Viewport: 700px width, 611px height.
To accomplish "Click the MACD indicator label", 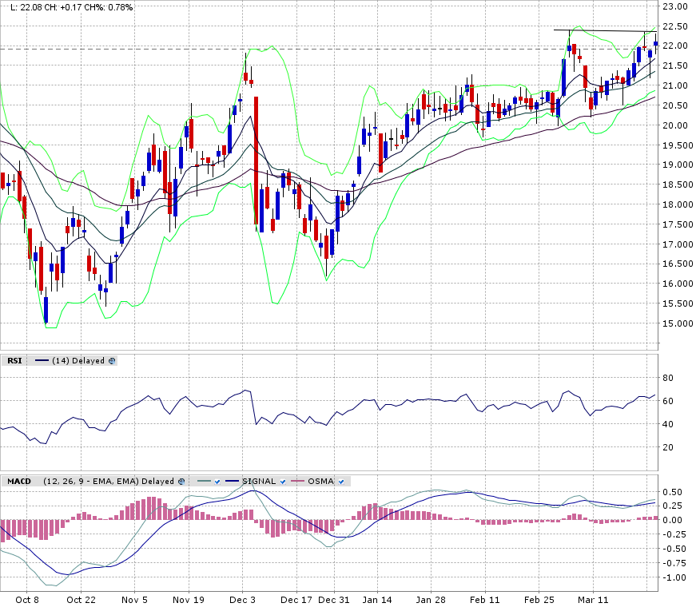I will click(19, 481).
